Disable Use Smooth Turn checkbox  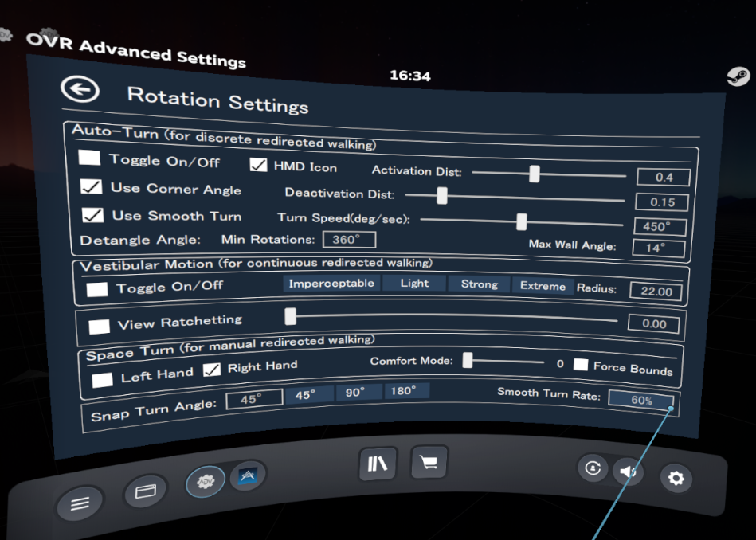coord(92,214)
